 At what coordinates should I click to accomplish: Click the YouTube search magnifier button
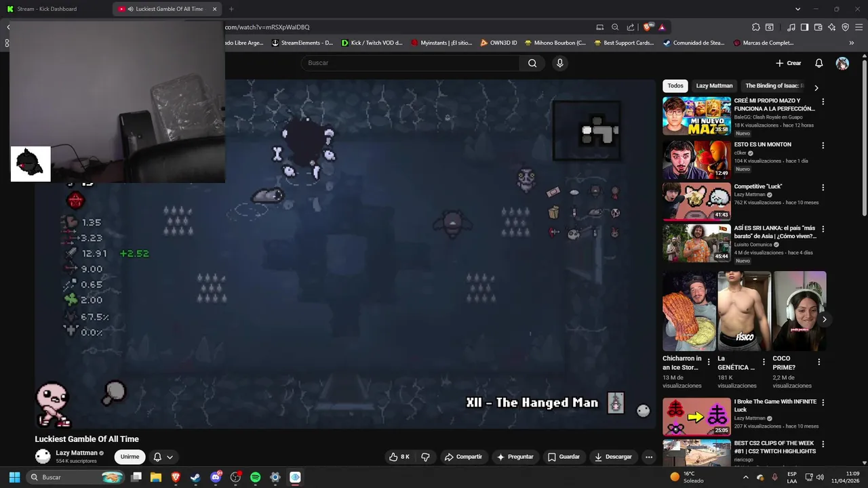[x=532, y=63]
